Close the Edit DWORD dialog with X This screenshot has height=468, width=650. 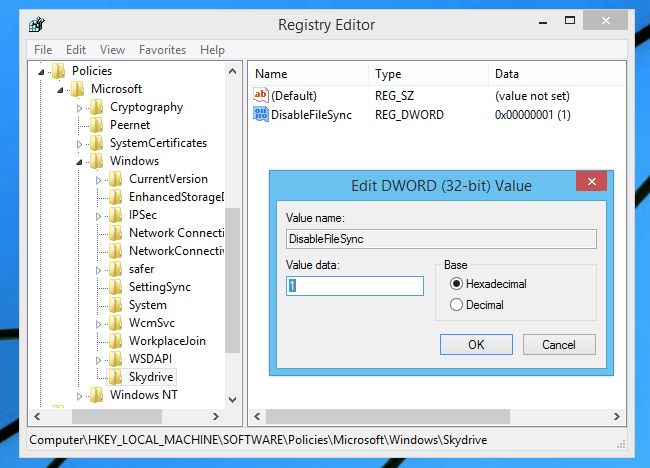click(x=592, y=181)
